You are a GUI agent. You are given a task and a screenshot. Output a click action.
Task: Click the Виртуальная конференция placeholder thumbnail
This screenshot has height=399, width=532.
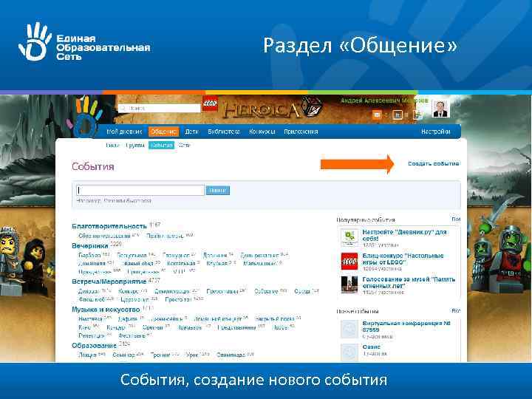[x=349, y=329]
